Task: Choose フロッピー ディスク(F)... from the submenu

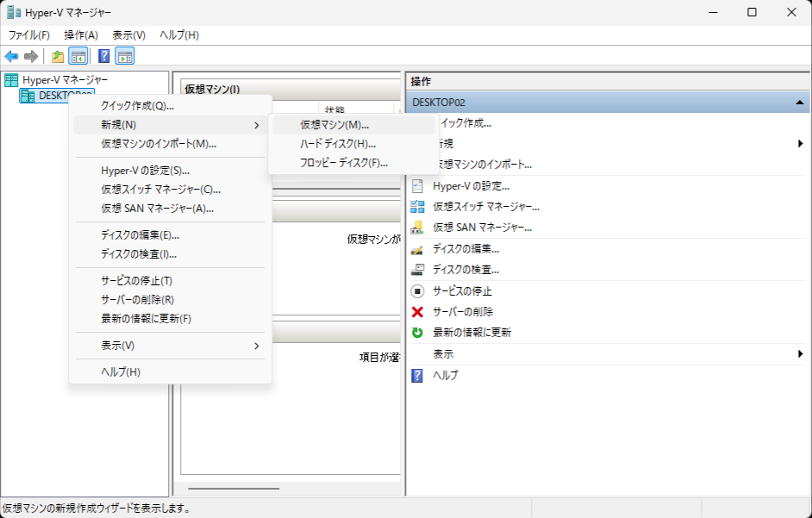Action: click(353, 163)
